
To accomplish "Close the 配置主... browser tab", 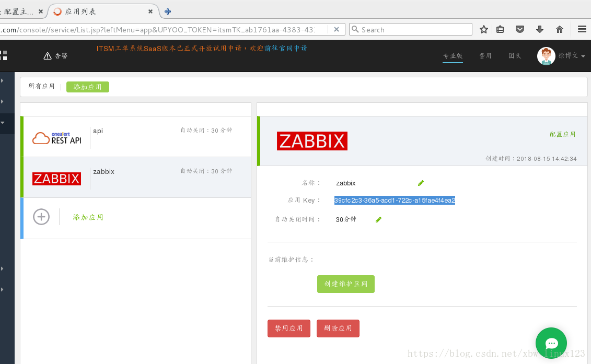I will tap(41, 11).
